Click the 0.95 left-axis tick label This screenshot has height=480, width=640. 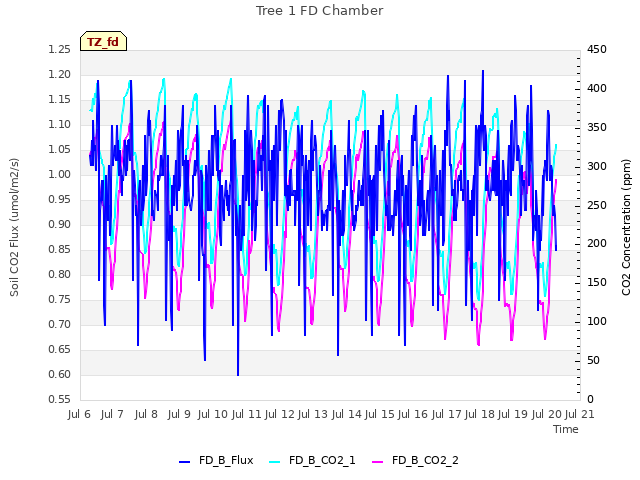pyautogui.click(x=60, y=200)
